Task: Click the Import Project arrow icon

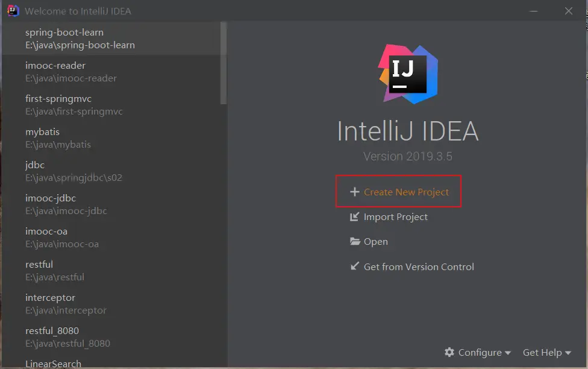Action: pos(355,217)
